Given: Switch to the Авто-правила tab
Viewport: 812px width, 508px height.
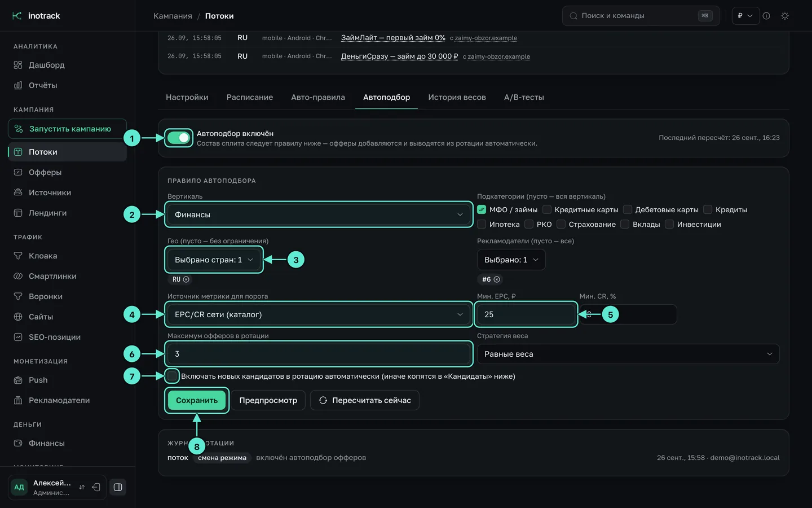Looking at the screenshot, I should 318,97.
